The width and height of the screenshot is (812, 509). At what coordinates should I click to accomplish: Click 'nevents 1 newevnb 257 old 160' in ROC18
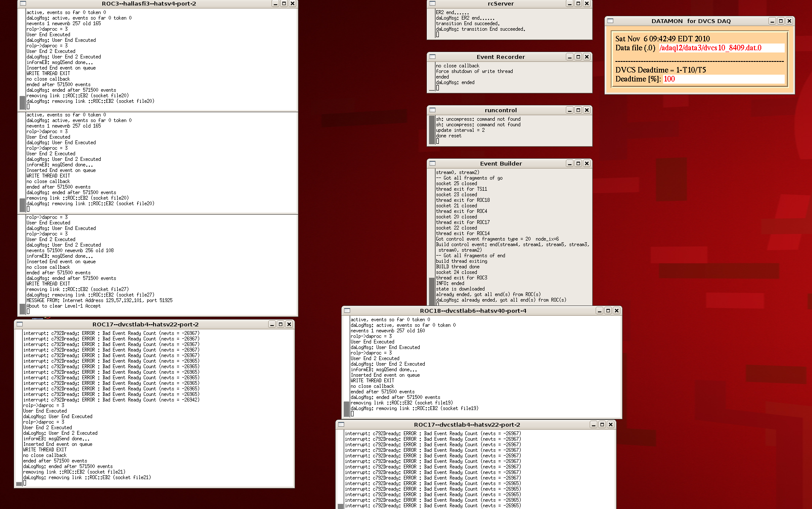(x=388, y=331)
